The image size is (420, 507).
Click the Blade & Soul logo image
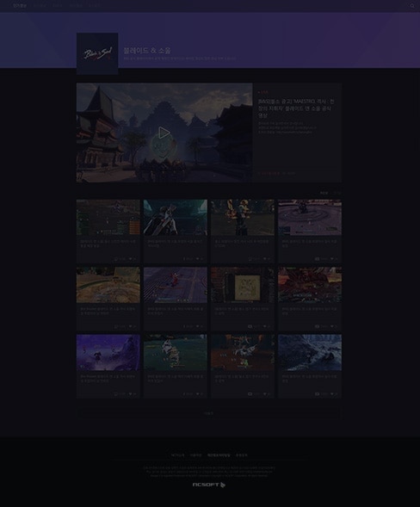click(x=97, y=53)
